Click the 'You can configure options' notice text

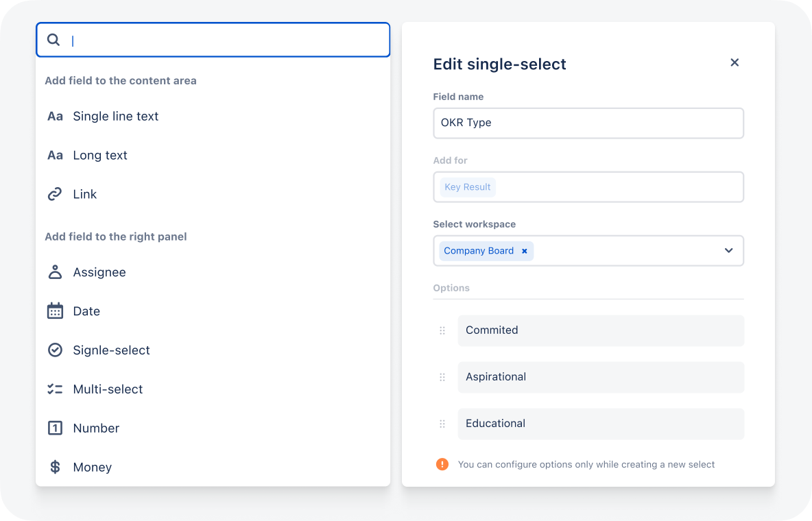tap(586, 465)
